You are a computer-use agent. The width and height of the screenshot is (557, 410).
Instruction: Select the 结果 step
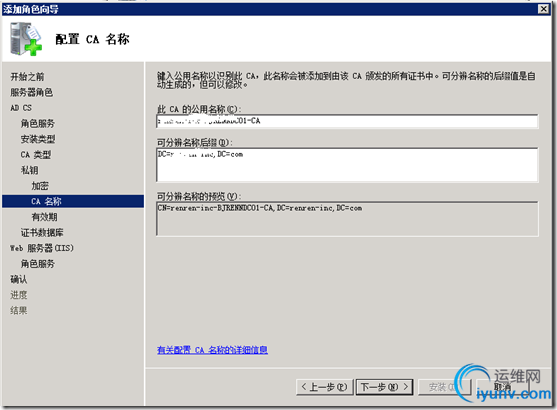(x=19, y=311)
